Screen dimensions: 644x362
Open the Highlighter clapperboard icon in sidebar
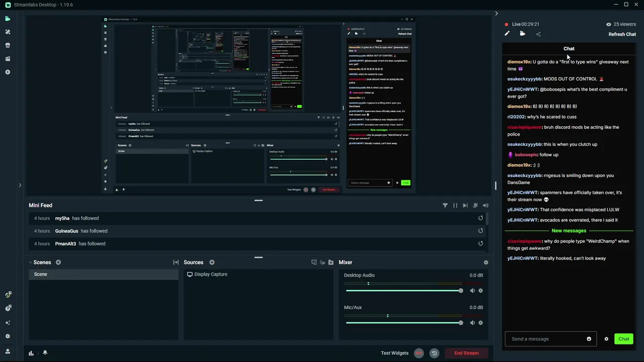pyautogui.click(x=8, y=58)
